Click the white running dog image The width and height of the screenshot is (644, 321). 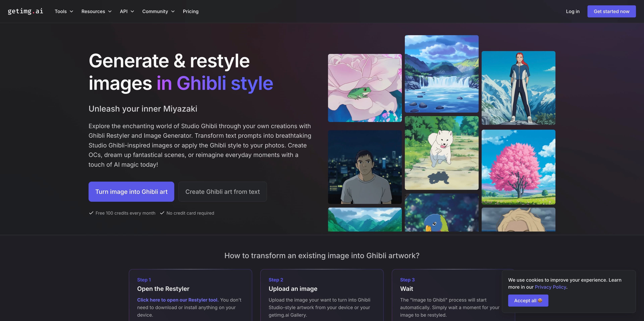click(442, 153)
